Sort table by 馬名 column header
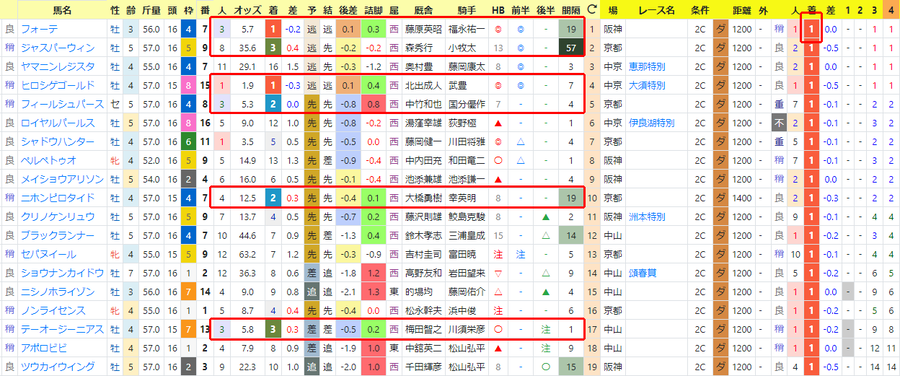Viewport: 900px width, 376px height. (x=62, y=10)
